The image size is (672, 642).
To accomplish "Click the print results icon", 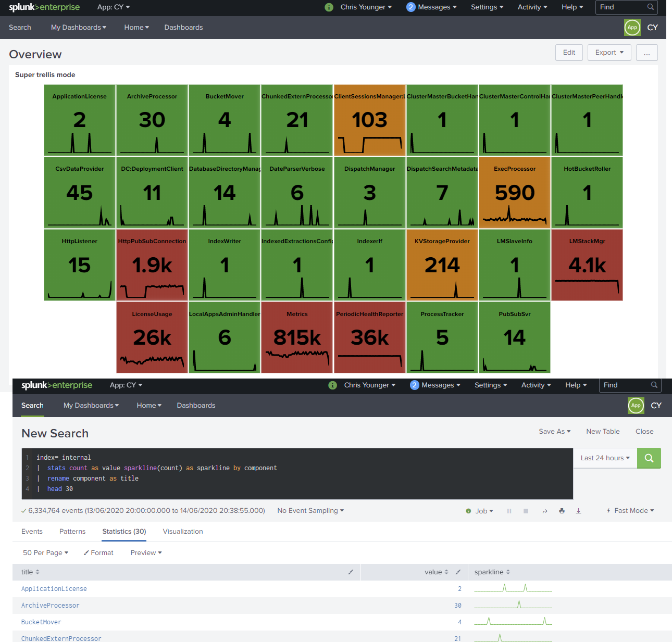I will coord(562,511).
